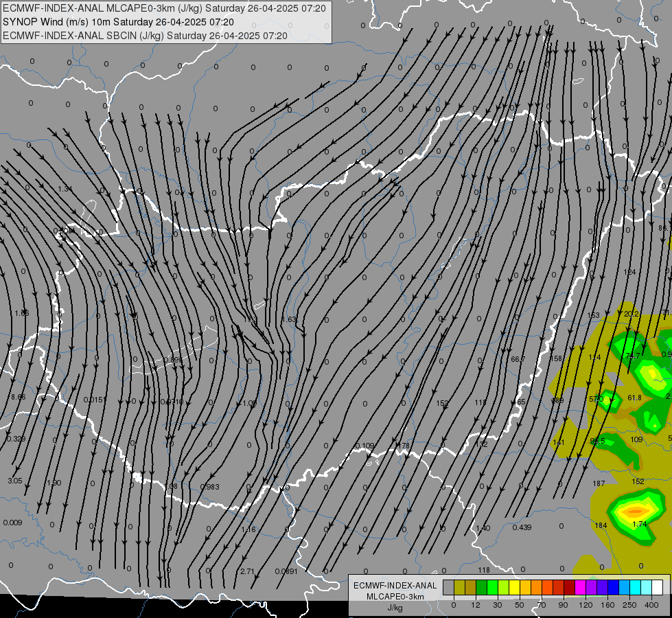Image resolution: width=672 pixels, height=618 pixels.
Task: Click the map value '124'
Action: 629,272
